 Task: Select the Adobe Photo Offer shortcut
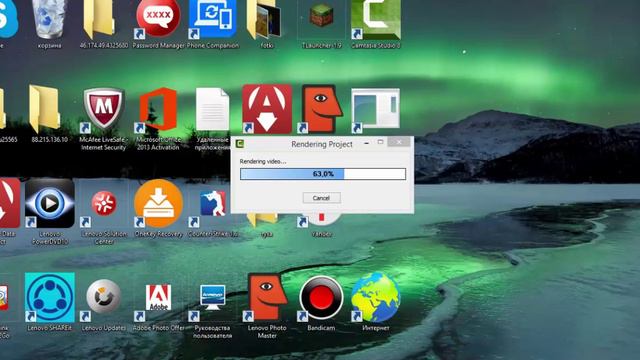[158, 298]
